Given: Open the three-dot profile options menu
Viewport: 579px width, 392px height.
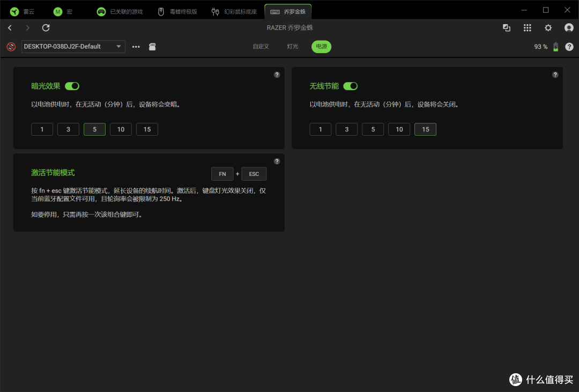Looking at the screenshot, I should tap(136, 47).
